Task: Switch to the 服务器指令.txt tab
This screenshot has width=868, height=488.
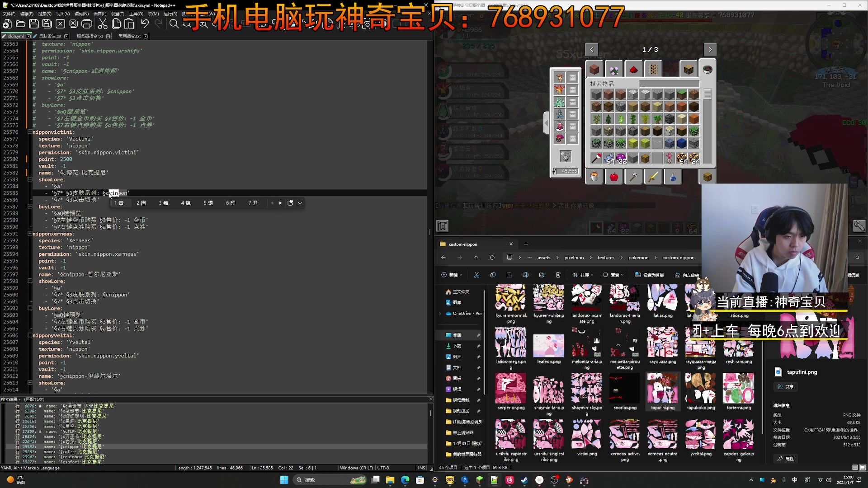Action: coord(90,36)
